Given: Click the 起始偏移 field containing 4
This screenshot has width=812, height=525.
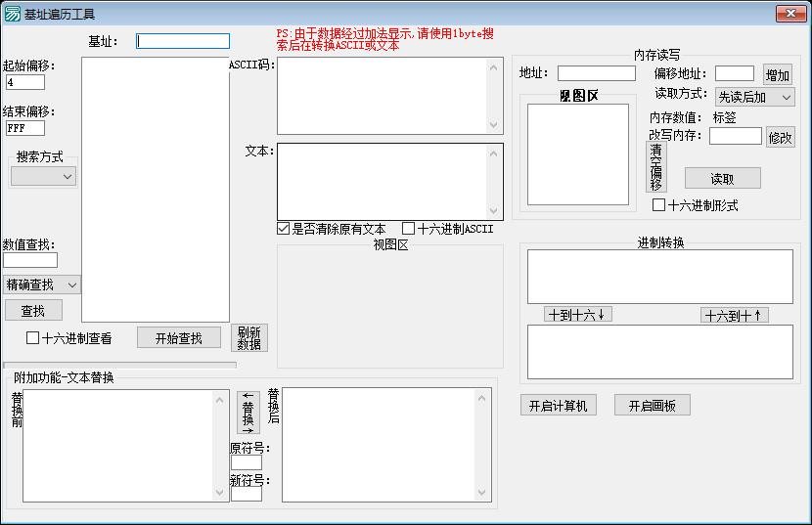Looking at the screenshot, I should pyautogui.click(x=25, y=82).
